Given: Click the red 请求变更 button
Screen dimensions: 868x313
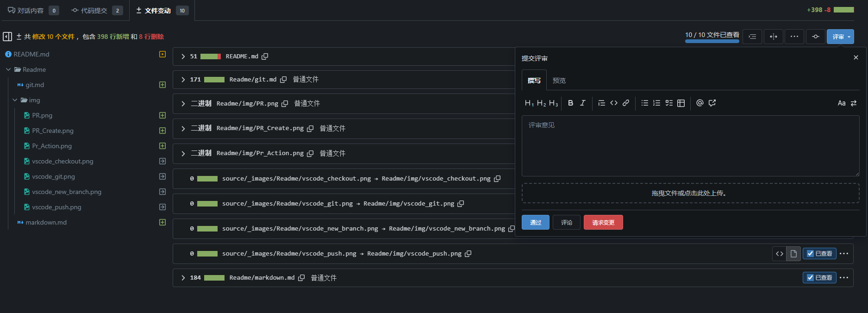Looking at the screenshot, I should 603,222.
